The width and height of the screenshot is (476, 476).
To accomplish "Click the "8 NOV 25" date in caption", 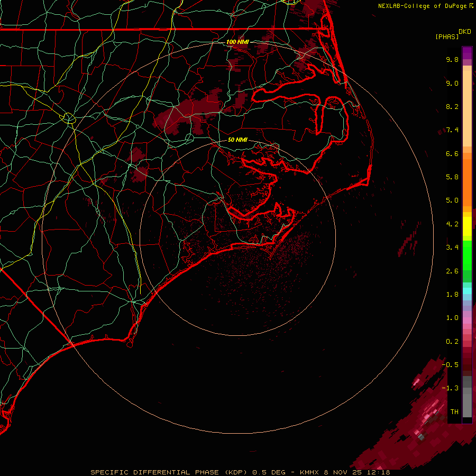I will point(343,472).
